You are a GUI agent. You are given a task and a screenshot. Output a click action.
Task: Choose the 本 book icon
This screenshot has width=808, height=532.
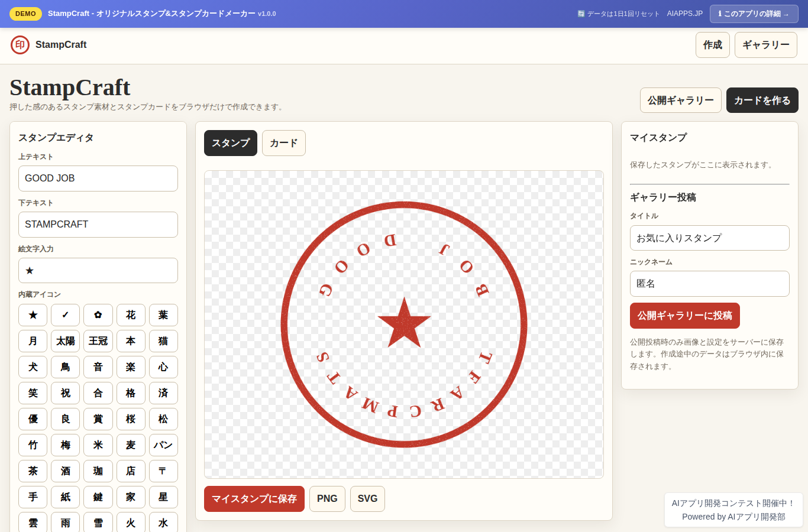pyautogui.click(x=131, y=341)
